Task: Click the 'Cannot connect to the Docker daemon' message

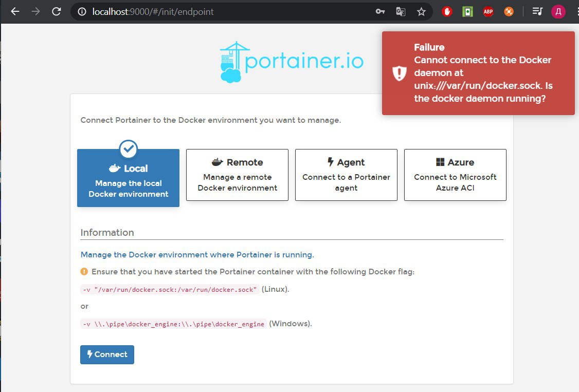Action: point(483,79)
